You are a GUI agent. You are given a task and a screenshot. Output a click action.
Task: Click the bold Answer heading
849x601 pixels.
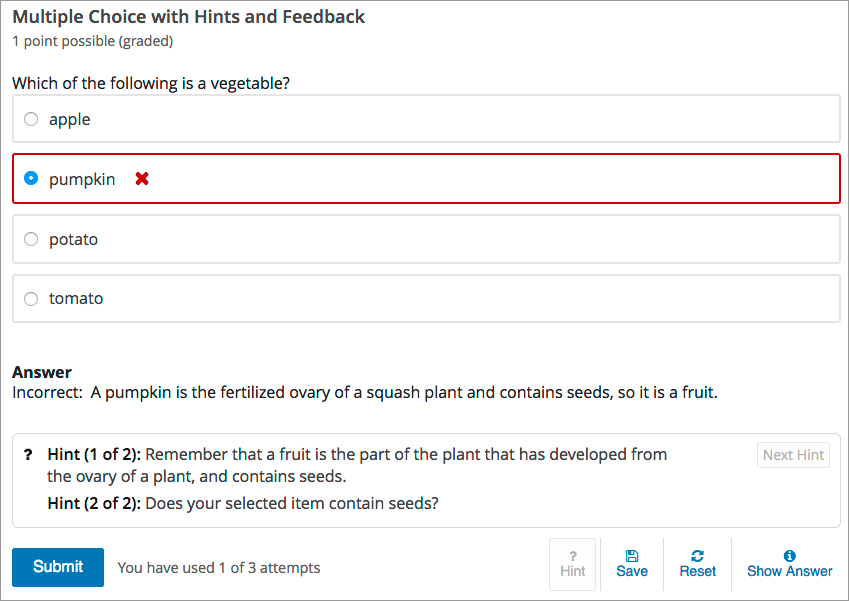pyautogui.click(x=42, y=372)
